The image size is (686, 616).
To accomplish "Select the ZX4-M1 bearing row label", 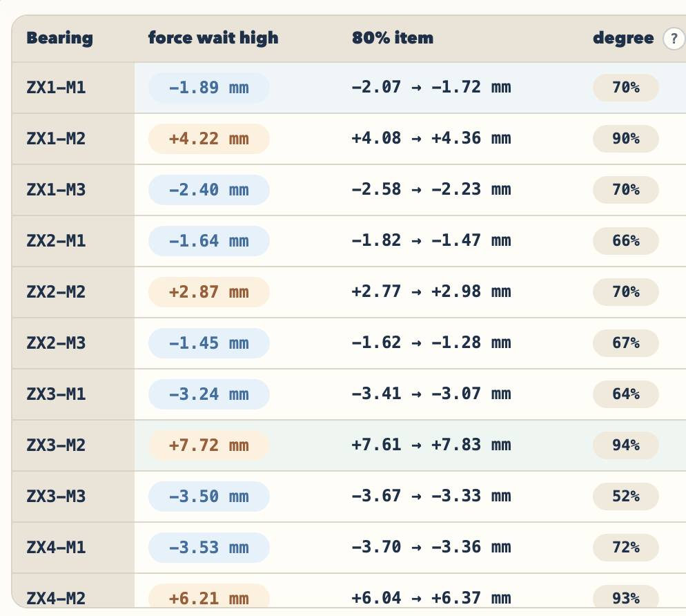I will 56,547.
